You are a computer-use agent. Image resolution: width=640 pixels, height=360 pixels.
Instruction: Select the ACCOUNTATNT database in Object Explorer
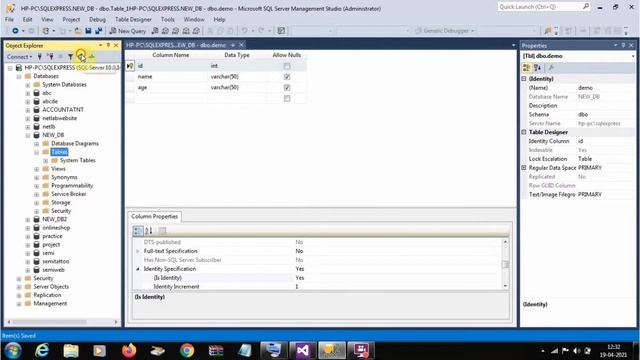point(63,110)
